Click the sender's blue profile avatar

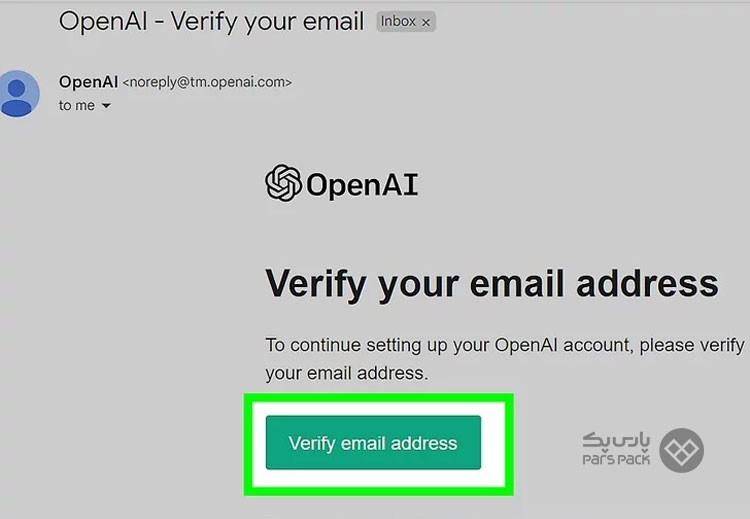18,94
